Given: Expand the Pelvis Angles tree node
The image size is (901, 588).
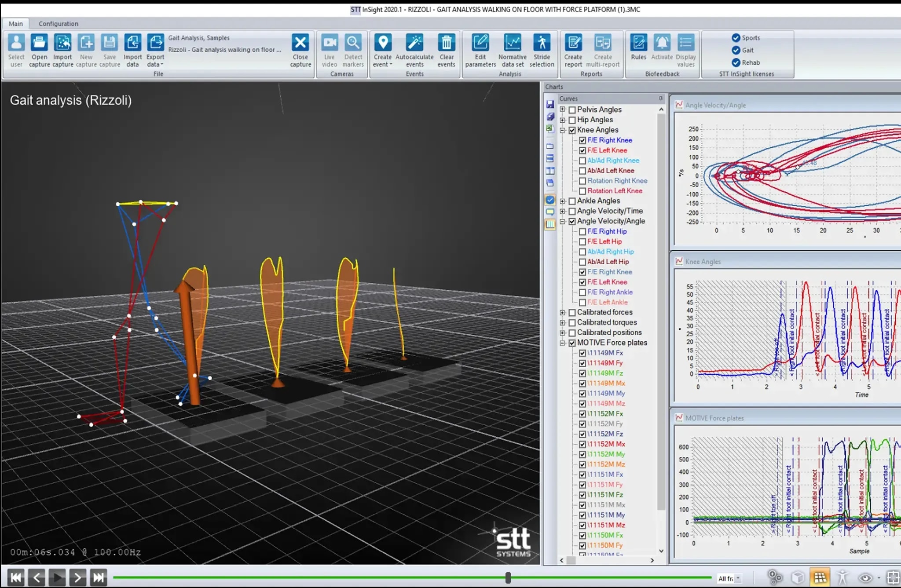Looking at the screenshot, I should click(562, 110).
